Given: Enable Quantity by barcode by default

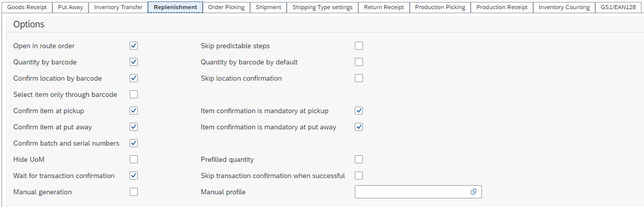Looking at the screenshot, I should point(359,62).
